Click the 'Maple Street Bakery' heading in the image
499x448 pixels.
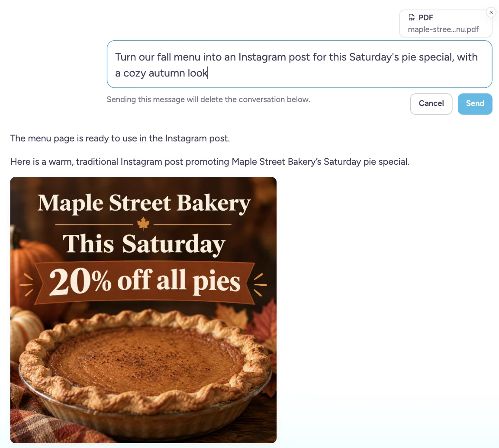coord(144,203)
